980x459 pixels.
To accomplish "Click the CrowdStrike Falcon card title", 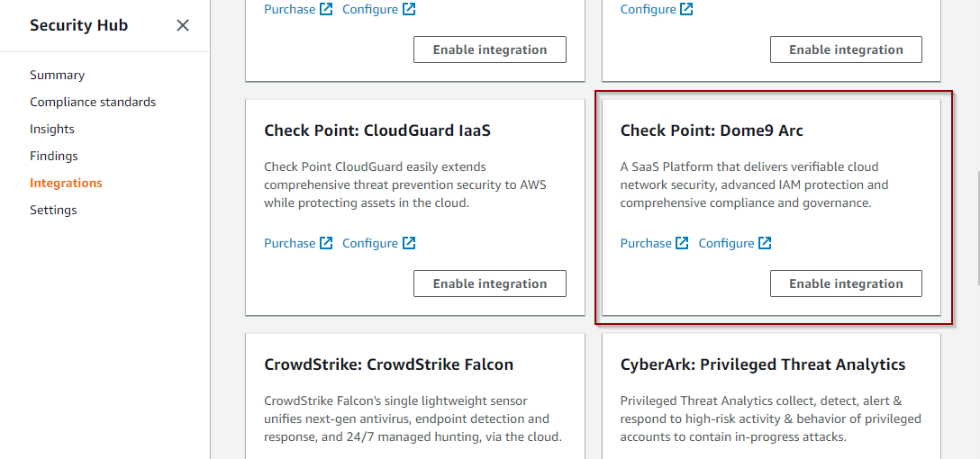I will coord(389,364).
